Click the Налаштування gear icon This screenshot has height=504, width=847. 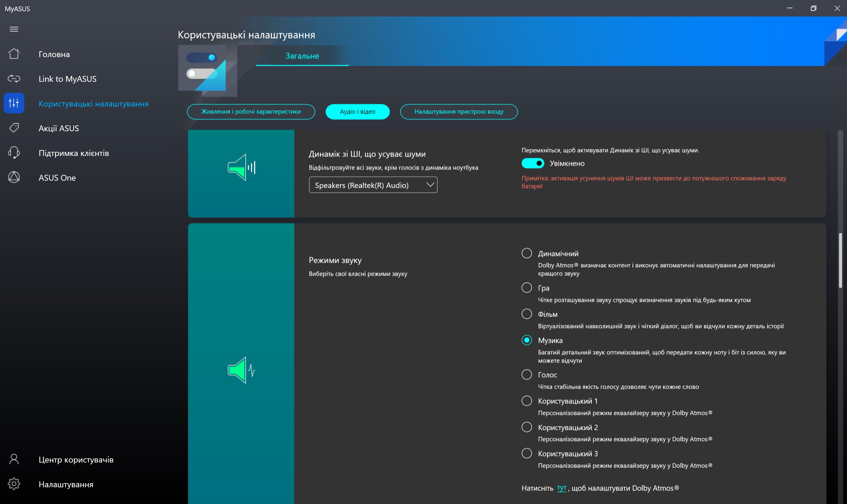click(14, 484)
